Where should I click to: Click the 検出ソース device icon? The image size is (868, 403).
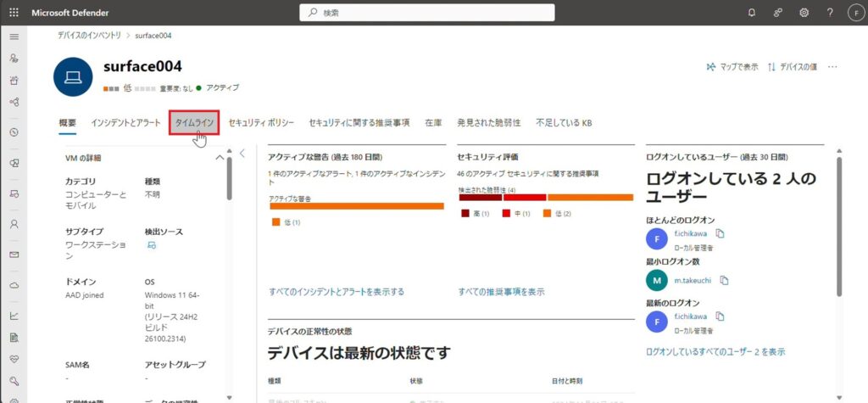tap(151, 245)
